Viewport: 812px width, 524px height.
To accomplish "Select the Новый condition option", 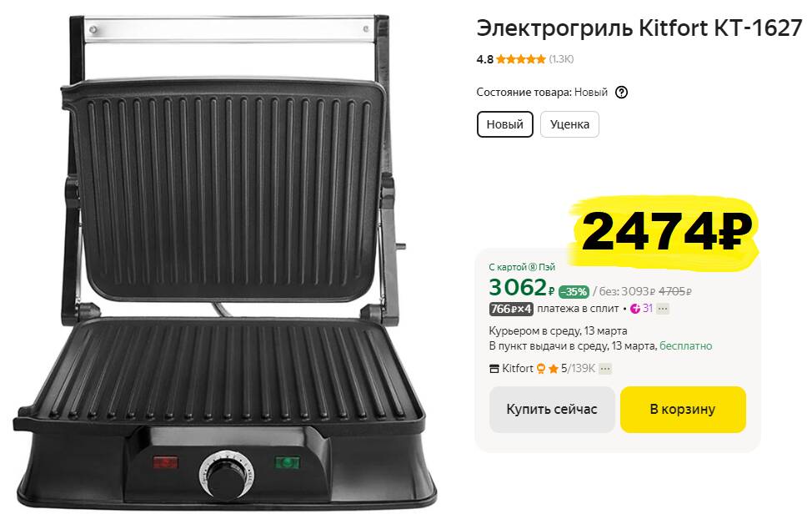I will click(505, 124).
